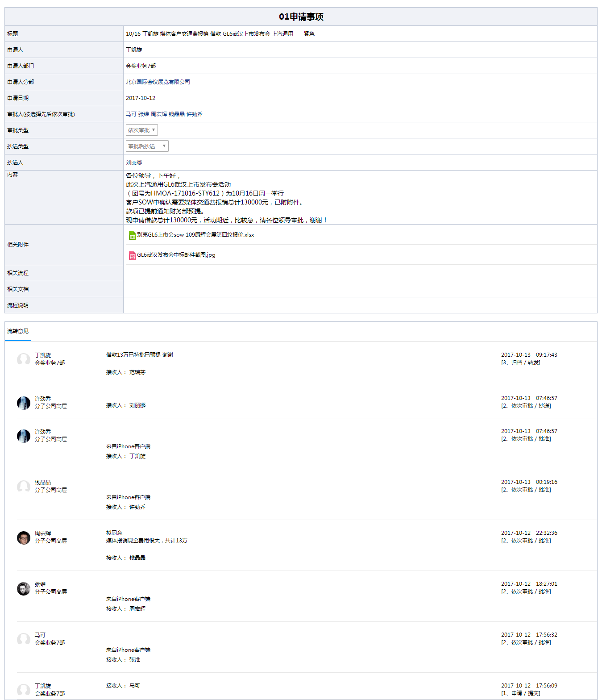Click 周宏辉's avatar in the comment list

click(x=24, y=537)
